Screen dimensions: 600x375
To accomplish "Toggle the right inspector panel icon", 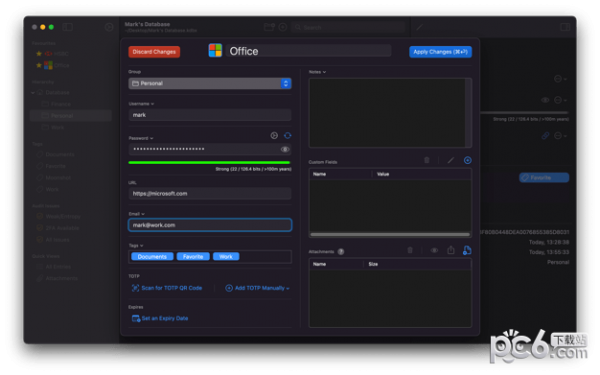I will pos(565,27).
